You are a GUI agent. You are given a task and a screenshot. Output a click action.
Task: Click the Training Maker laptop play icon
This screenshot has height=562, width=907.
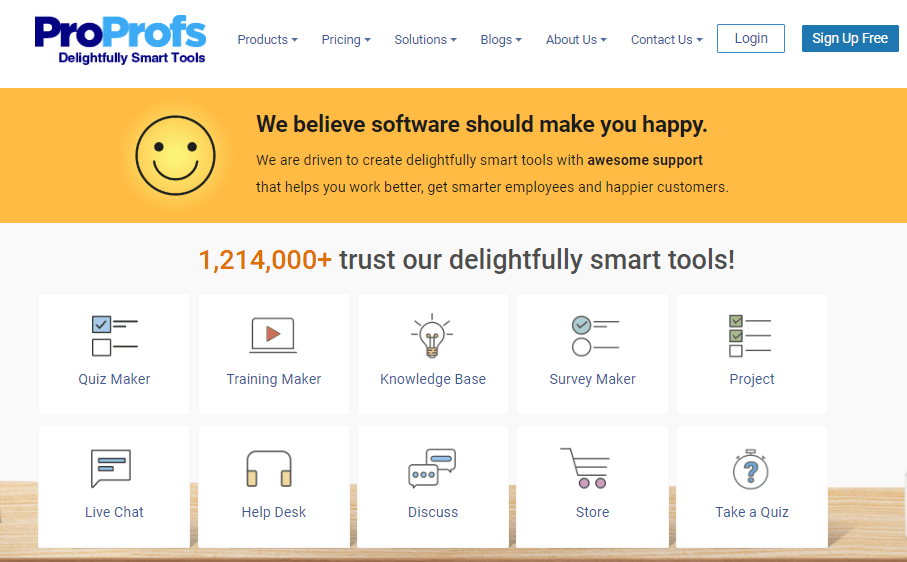273,335
